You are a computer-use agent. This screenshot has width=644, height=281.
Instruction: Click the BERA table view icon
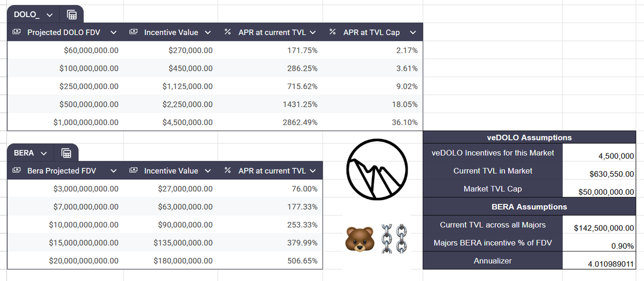67,153
